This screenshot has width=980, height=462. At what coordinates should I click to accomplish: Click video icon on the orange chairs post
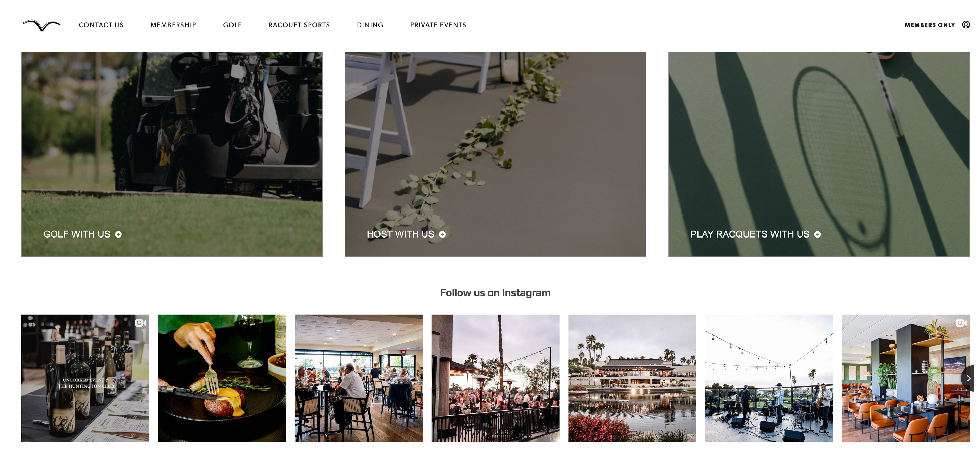click(961, 323)
